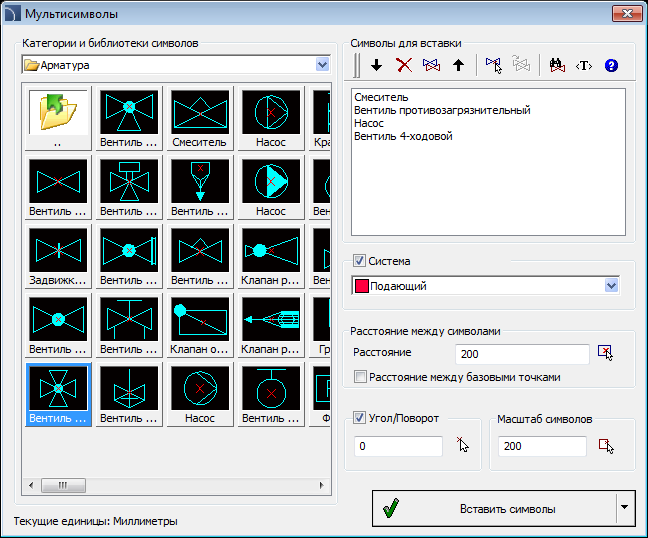Toggle the Угол/Поворот checkbox
Image resolution: width=648 pixels, height=538 pixels.
point(359,417)
